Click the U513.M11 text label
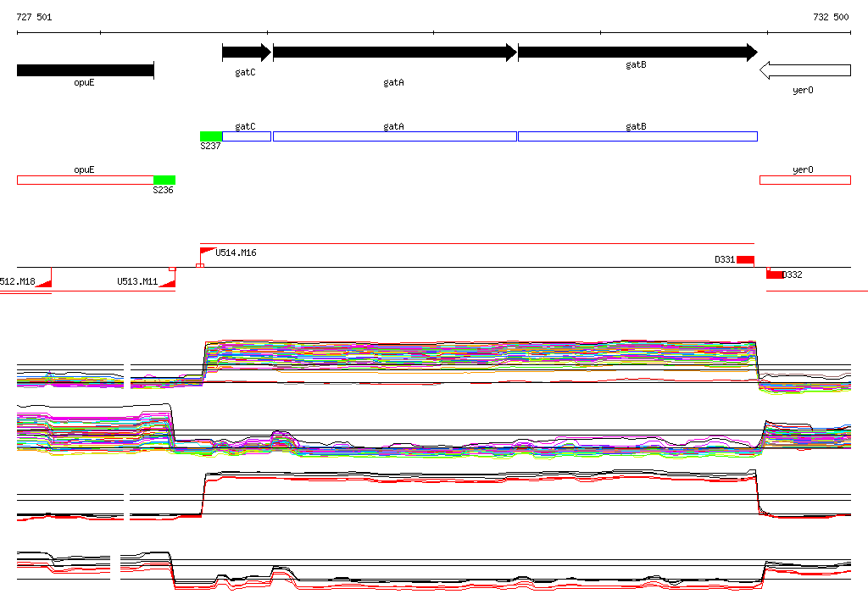 pyautogui.click(x=137, y=282)
